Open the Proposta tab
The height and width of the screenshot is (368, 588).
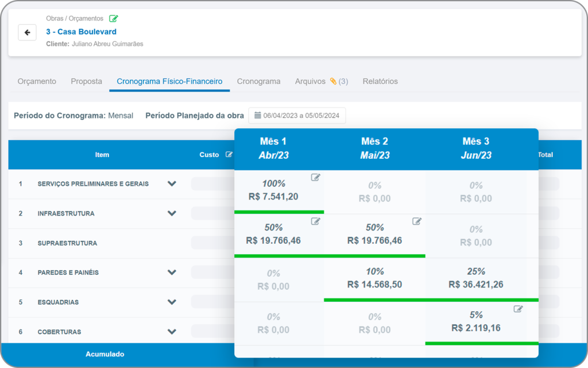[x=86, y=81]
